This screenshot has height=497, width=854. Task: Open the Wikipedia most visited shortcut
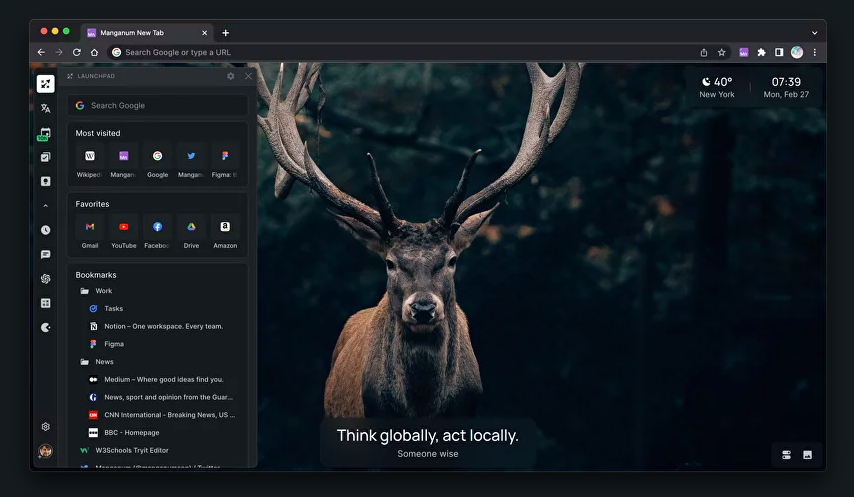90,162
